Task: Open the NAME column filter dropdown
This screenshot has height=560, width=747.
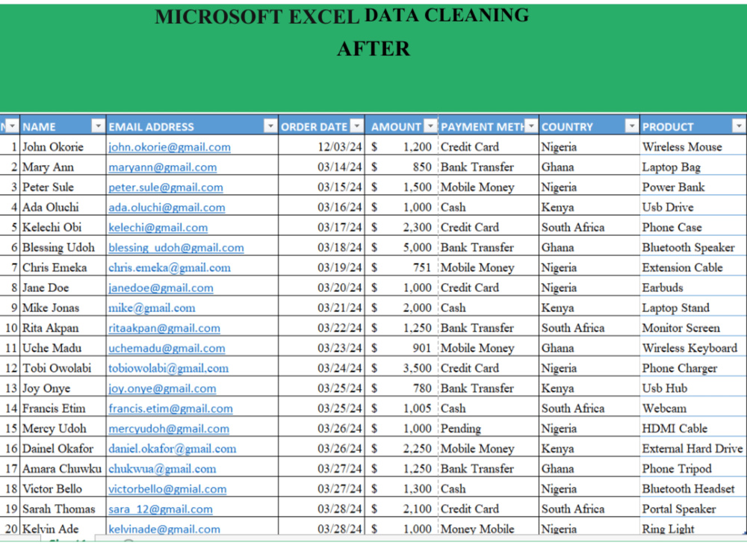Action: tap(98, 126)
